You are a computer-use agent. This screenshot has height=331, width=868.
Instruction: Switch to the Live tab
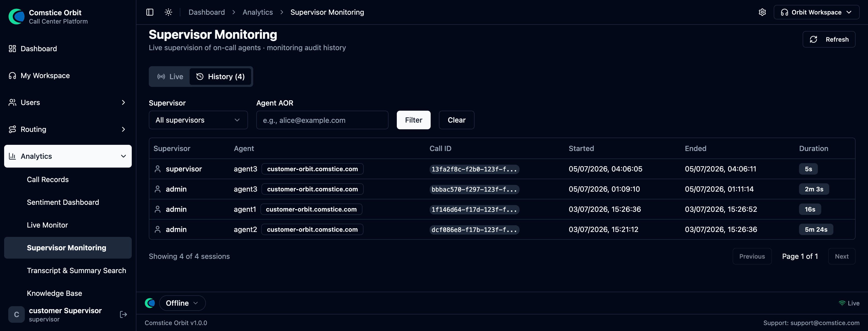pyautogui.click(x=170, y=77)
